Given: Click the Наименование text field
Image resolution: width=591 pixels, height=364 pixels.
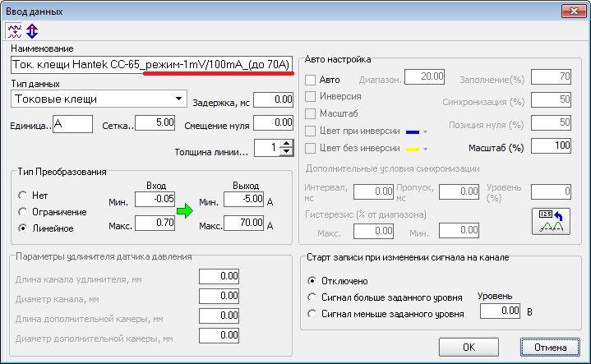Looking at the screenshot, I should pyautogui.click(x=152, y=64).
